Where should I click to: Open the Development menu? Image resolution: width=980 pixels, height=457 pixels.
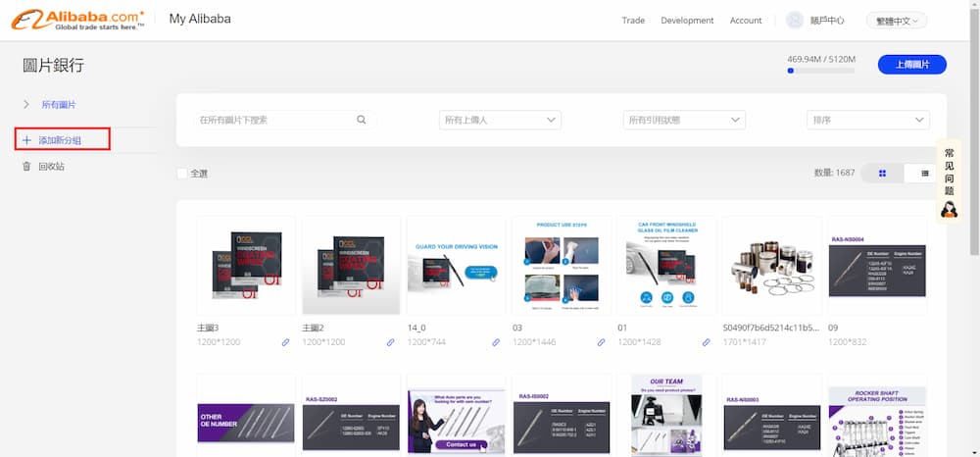[687, 21]
